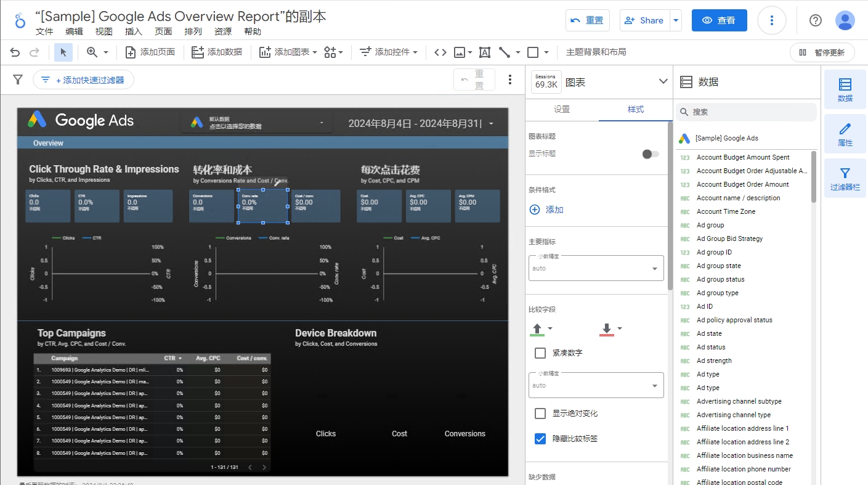The height and width of the screenshot is (485, 868).
Task: Open the 数据 side panel tab
Action: (845, 90)
